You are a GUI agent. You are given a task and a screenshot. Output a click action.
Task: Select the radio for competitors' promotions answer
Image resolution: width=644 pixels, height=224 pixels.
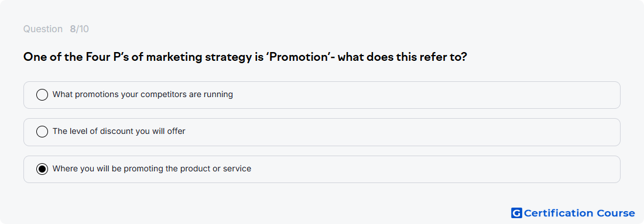point(42,95)
